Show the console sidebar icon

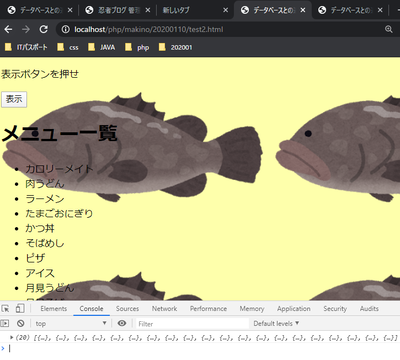coord(5,323)
